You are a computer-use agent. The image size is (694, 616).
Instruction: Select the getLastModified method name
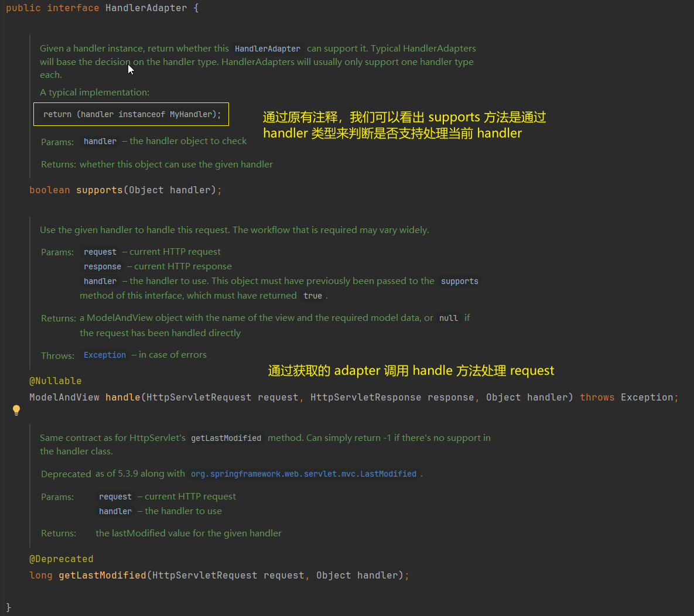point(101,575)
